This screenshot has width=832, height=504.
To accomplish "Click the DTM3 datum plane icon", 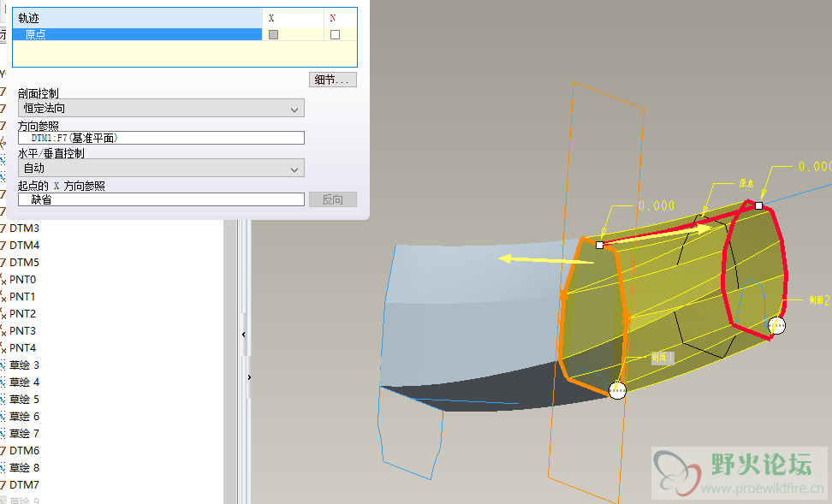I will pos(3,228).
